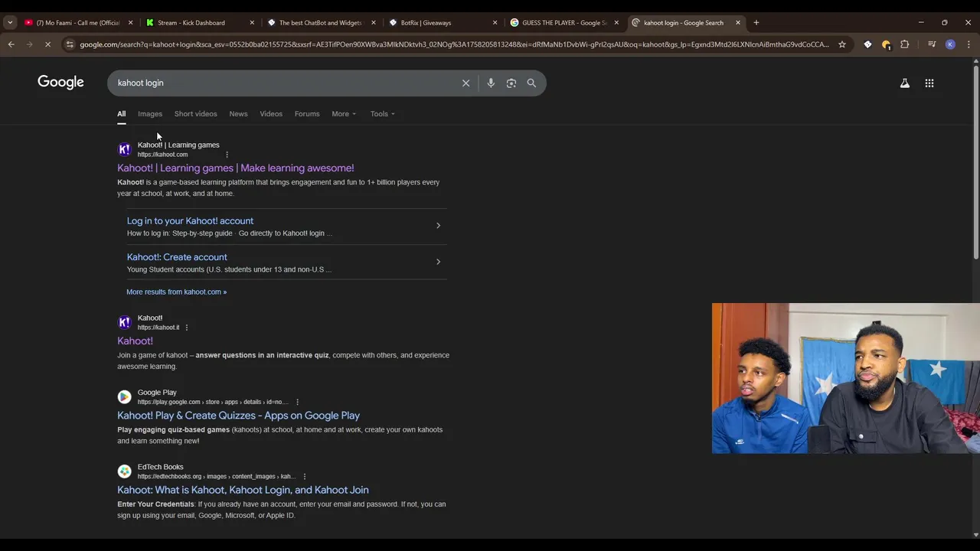This screenshot has height=551, width=980.
Task: Expand the More search filters dropdown
Action: (344, 114)
